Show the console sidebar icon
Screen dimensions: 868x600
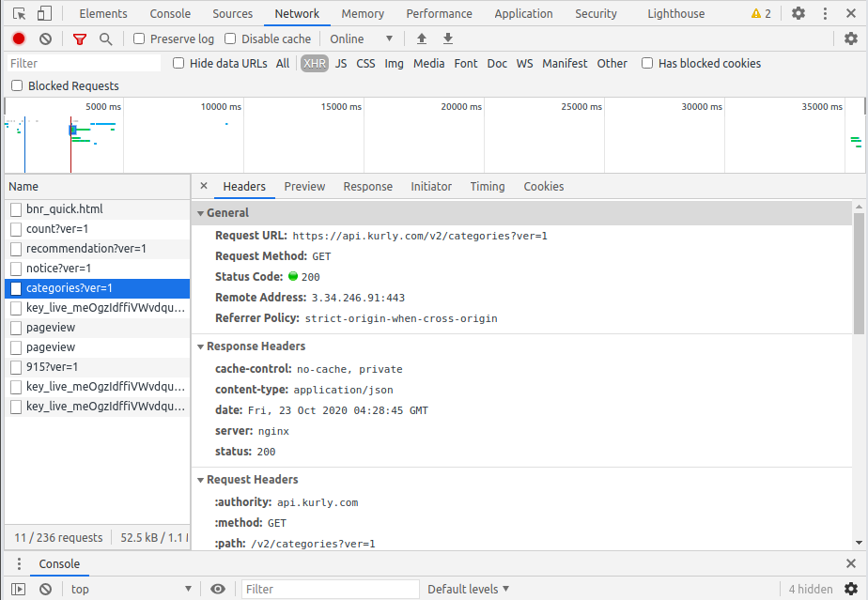(x=18, y=590)
